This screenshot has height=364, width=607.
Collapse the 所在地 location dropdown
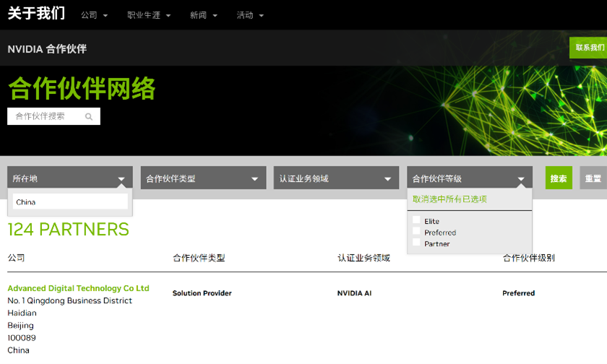click(x=69, y=178)
